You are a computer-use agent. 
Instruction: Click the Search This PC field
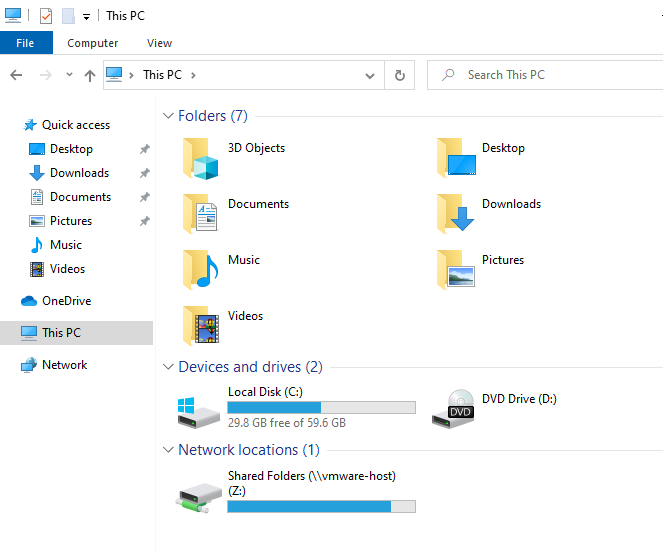tap(545, 75)
